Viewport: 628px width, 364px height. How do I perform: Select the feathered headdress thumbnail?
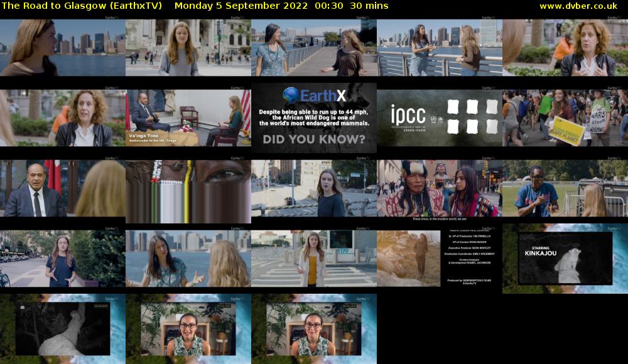pos(440,188)
